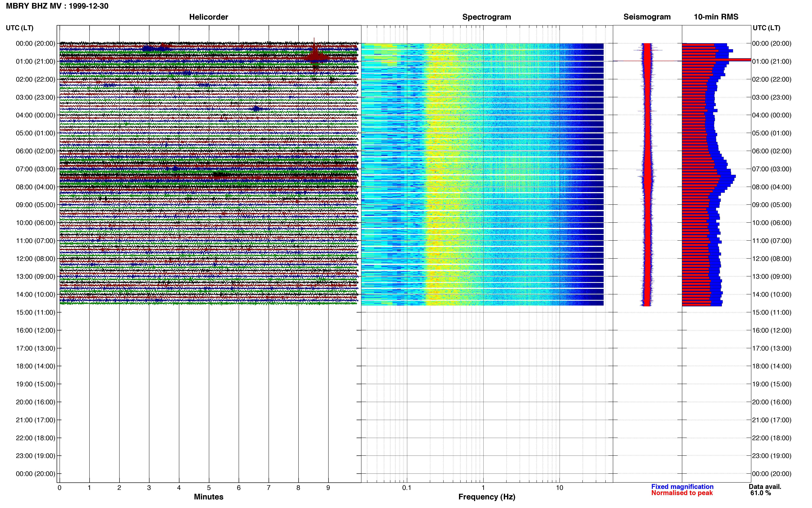Select the Helicorder panel heading
This screenshot has width=812, height=508.
[209, 17]
